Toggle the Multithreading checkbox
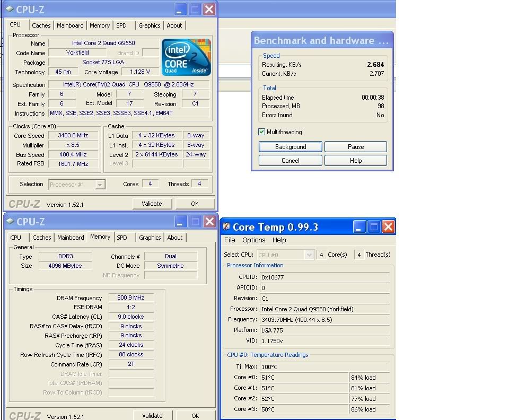The width and height of the screenshot is (509, 420). (x=261, y=132)
